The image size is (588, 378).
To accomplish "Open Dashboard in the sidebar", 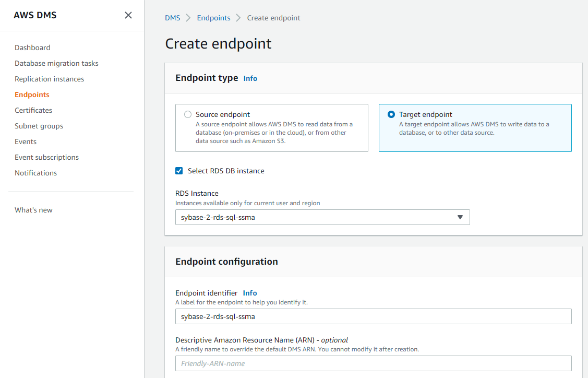I will click(32, 48).
